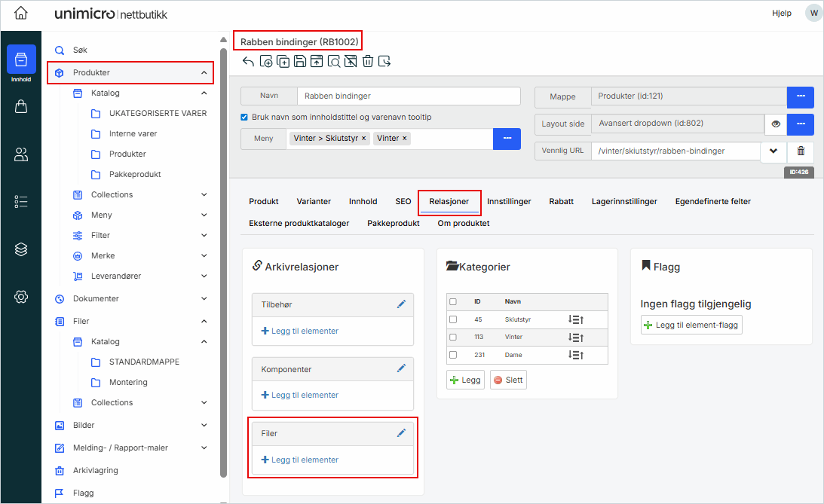Click sort icon for Skiutstyr category row

[x=576, y=319]
